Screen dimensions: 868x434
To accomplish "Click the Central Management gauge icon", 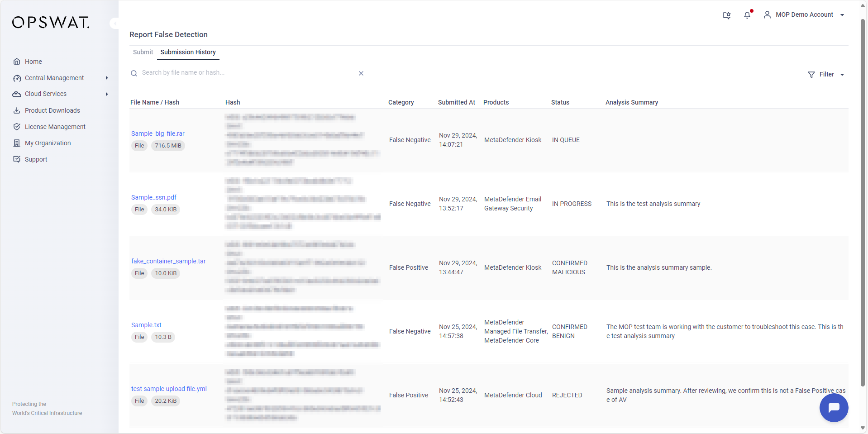I will coord(17,78).
